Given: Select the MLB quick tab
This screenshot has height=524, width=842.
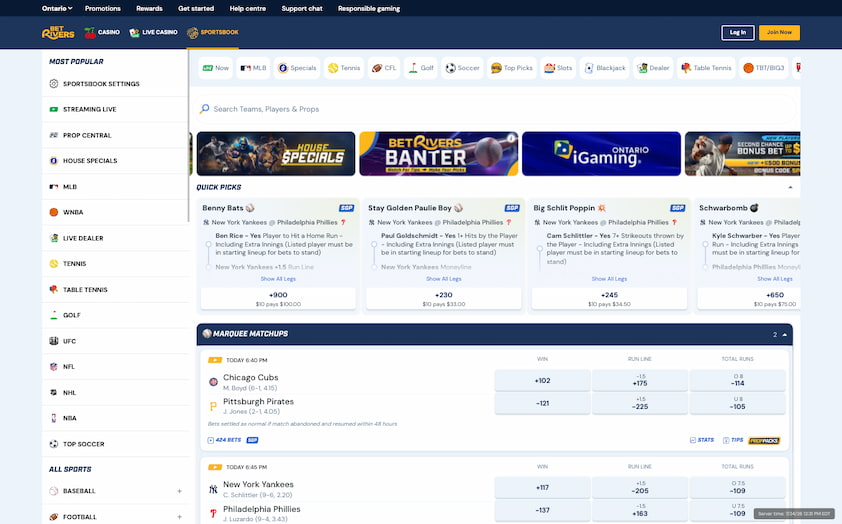Looking at the screenshot, I should [x=253, y=68].
